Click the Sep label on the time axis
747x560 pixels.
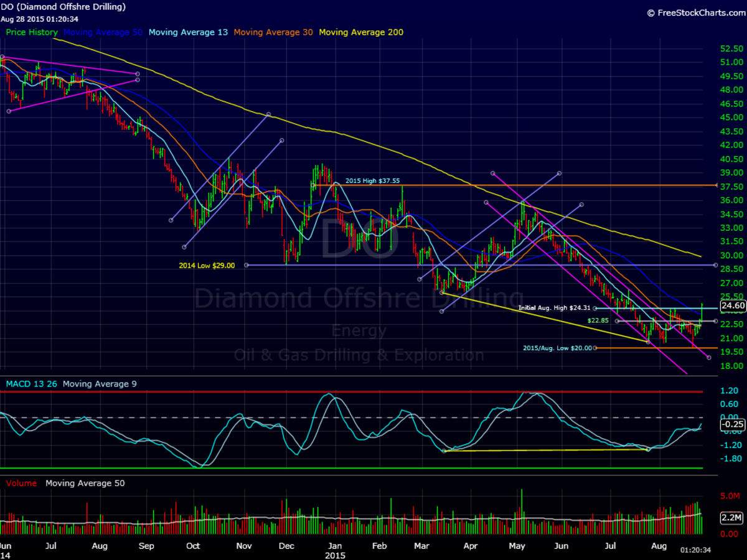pos(146,546)
